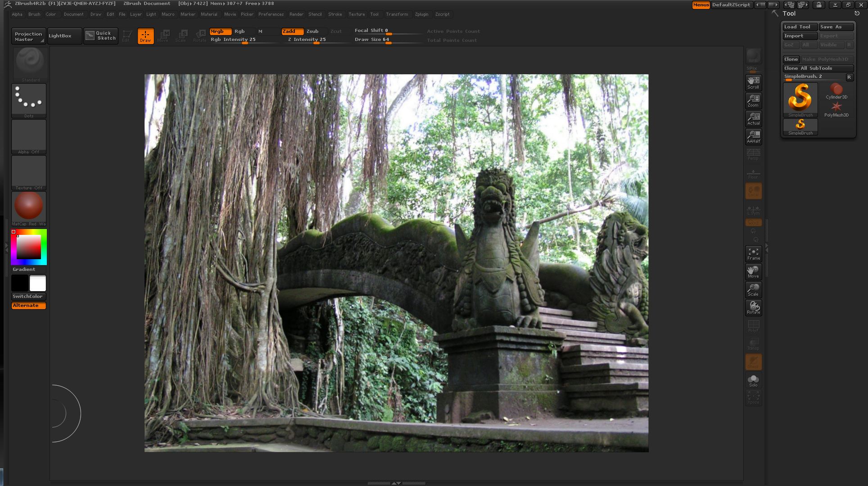Select the Scroll tool on the right shelf

pos(753,82)
